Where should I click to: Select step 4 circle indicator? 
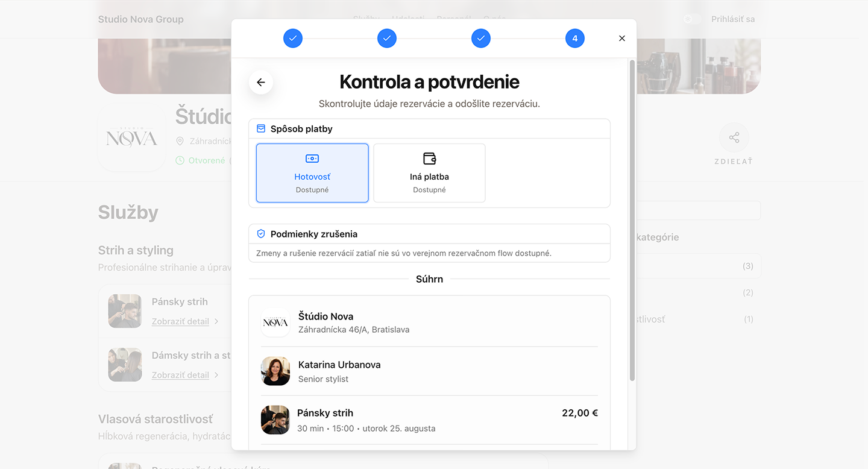575,39
